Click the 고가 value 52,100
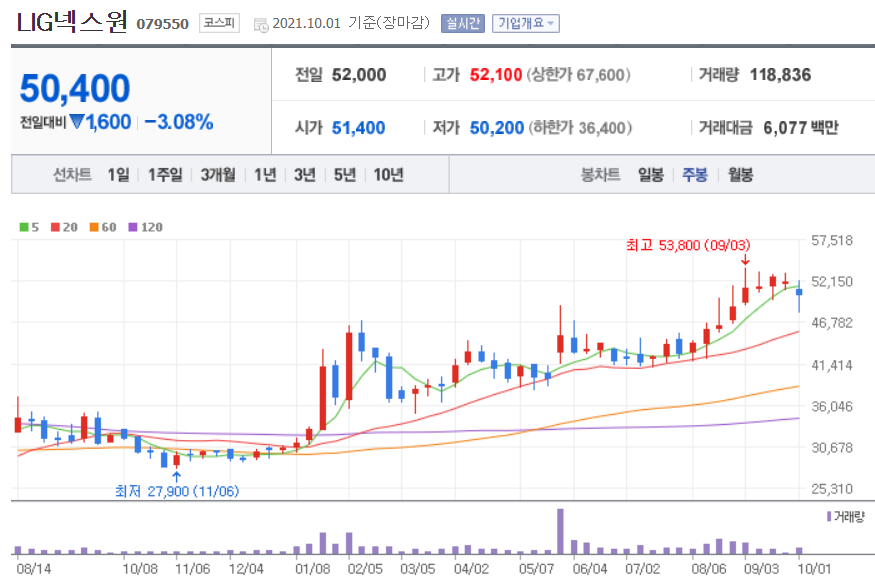The image size is (875, 586). pyautogui.click(x=496, y=75)
